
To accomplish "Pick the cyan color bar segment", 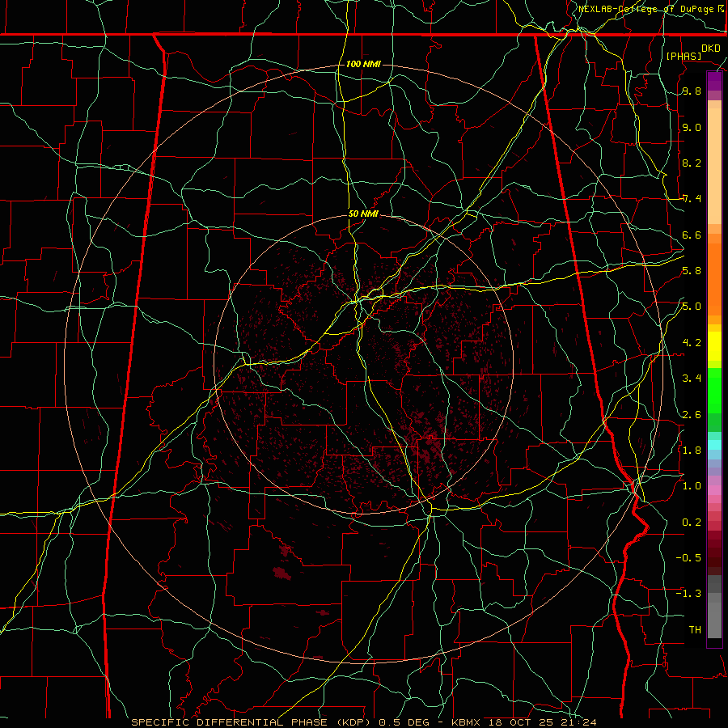I will 714,445.
